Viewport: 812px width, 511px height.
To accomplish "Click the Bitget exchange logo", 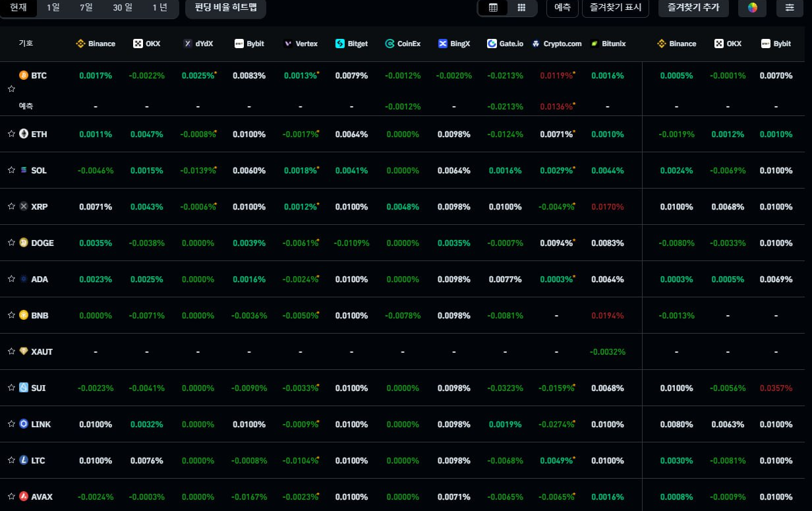I will tap(340, 44).
